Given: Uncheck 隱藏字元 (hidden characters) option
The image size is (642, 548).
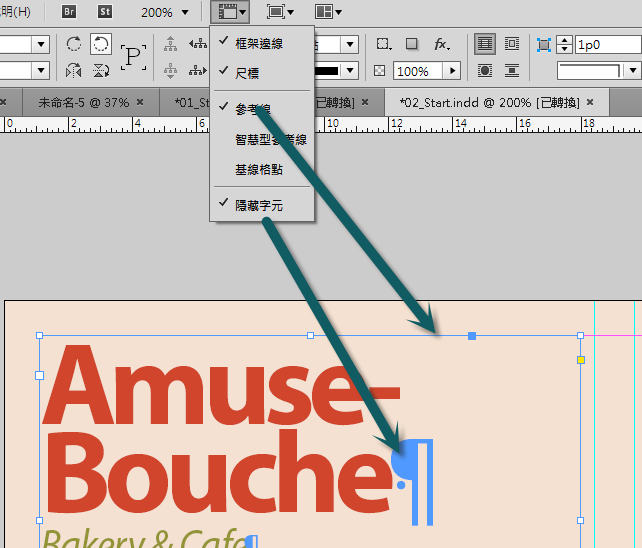Looking at the screenshot, I should [258, 204].
